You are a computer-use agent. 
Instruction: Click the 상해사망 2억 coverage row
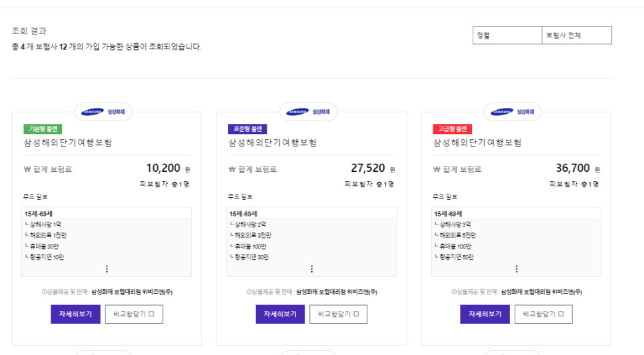pyautogui.click(x=247, y=224)
